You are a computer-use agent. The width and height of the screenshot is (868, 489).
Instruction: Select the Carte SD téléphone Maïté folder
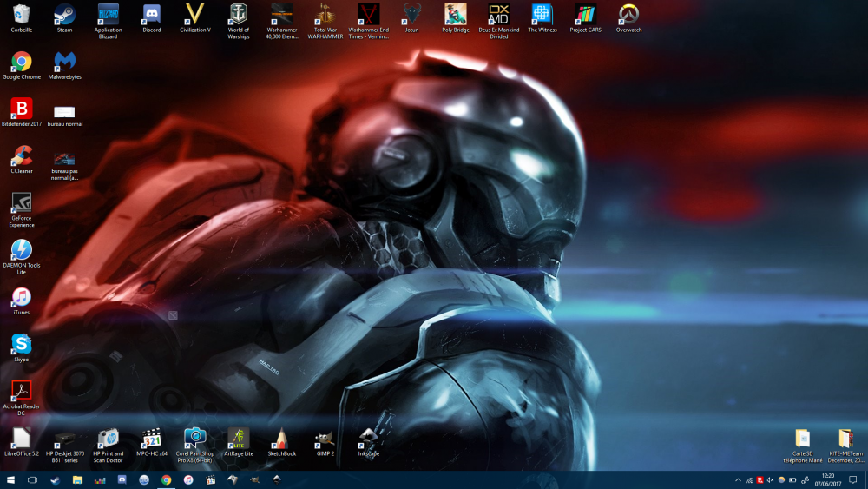pos(801,439)
